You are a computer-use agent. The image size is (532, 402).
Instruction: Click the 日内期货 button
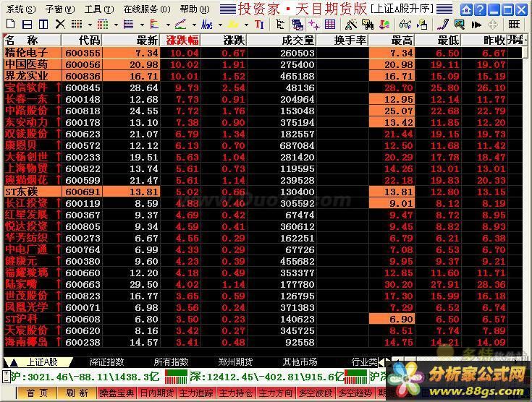(156, 393)
